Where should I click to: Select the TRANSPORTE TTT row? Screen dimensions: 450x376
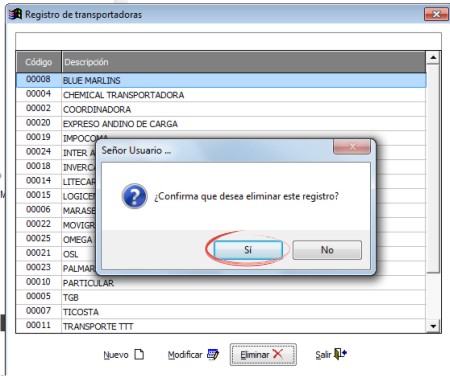[x=221, y=326]
